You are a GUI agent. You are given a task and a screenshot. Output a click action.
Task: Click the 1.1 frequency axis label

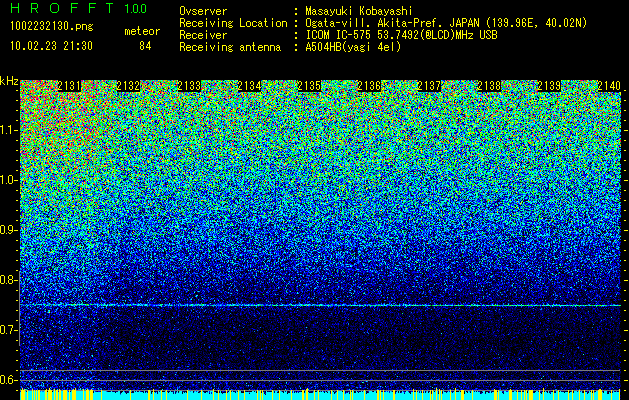[9, 130]
